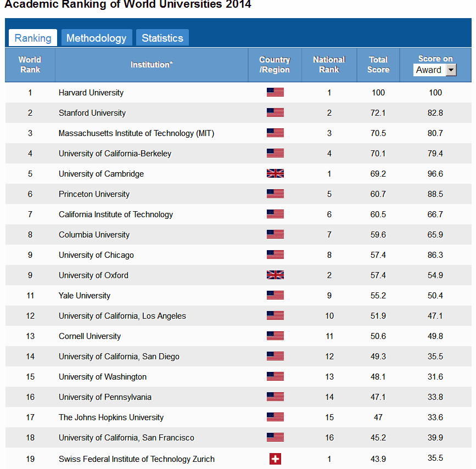Image resolution: width=476 pixels, height=469 pixels.
Task: Click the US flag next to Yale University
Action: (275, 295)
